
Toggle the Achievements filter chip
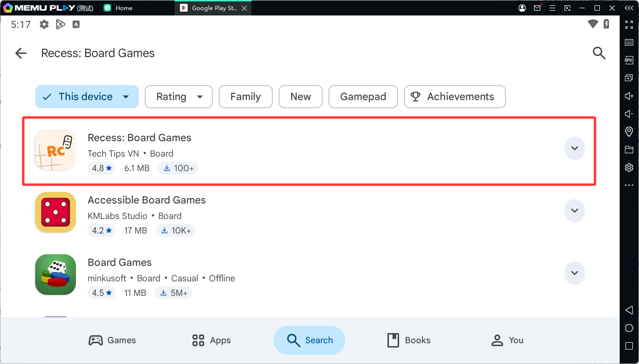455,97
